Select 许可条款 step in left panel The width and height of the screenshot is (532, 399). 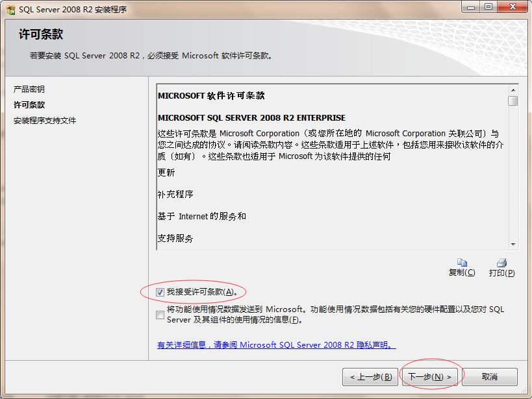tap(29, 104)
